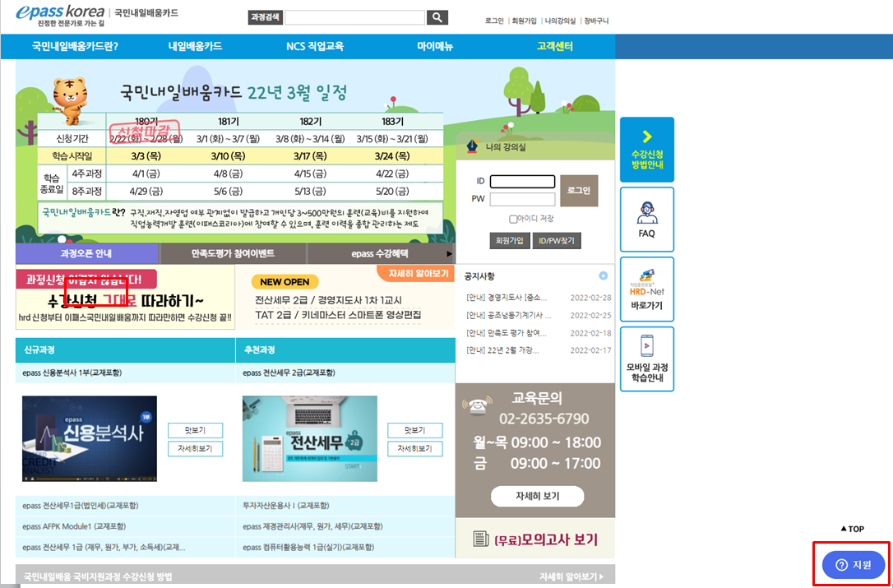
Task: Click 회원가입 button below the login form
Action: 510,240
